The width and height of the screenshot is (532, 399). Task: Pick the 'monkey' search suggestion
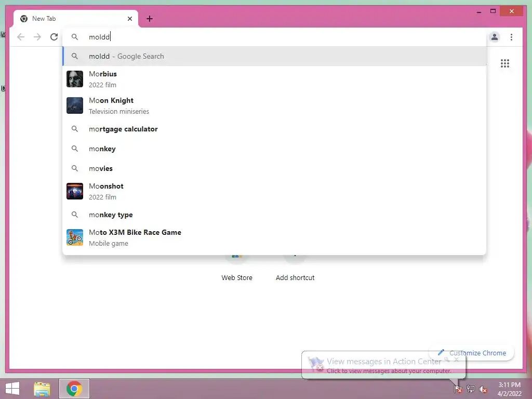pos(274,149)
